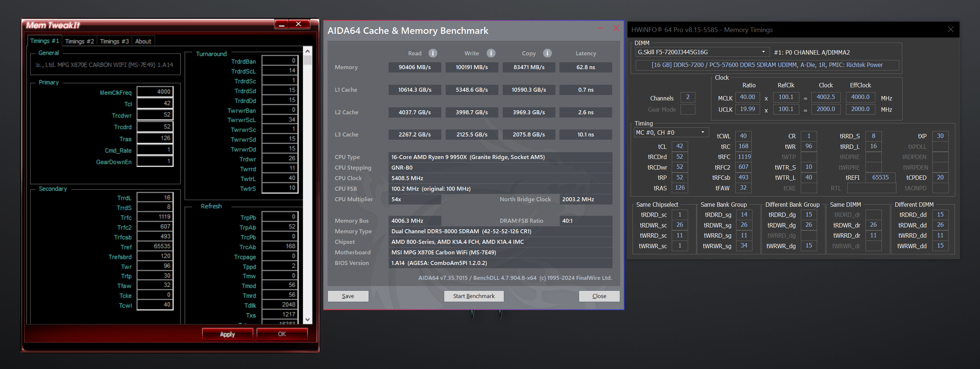The image size is (980, 369).
Task: Switch to the Timings #2 tab
Action: tap(79, 41)
